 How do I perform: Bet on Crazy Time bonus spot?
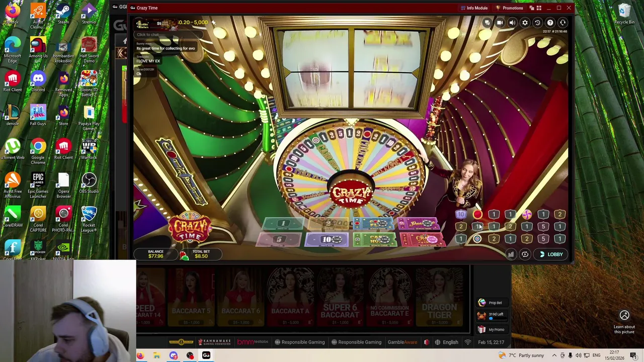click(424, 240)
